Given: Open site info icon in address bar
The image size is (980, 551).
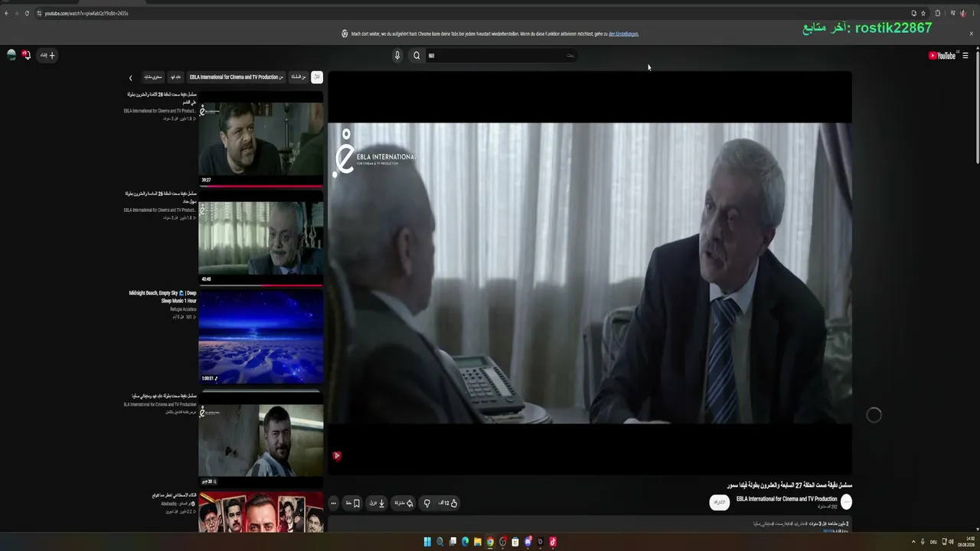Looking at the screenshot, I should pyautogui.click(x=38, y=13).
